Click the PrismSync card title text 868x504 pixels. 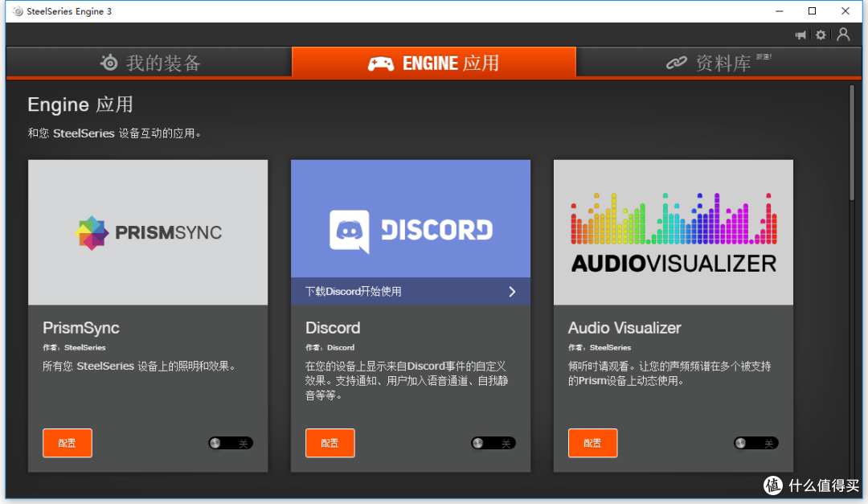[81, 328]
